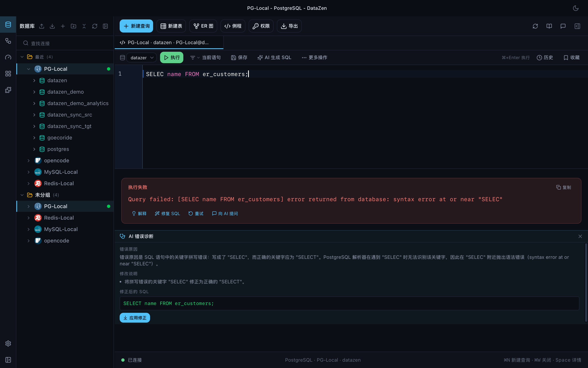This screenshot has height=368, width=588.
Task: Collapse the 最近 group
Action: [x=22, y=57]
